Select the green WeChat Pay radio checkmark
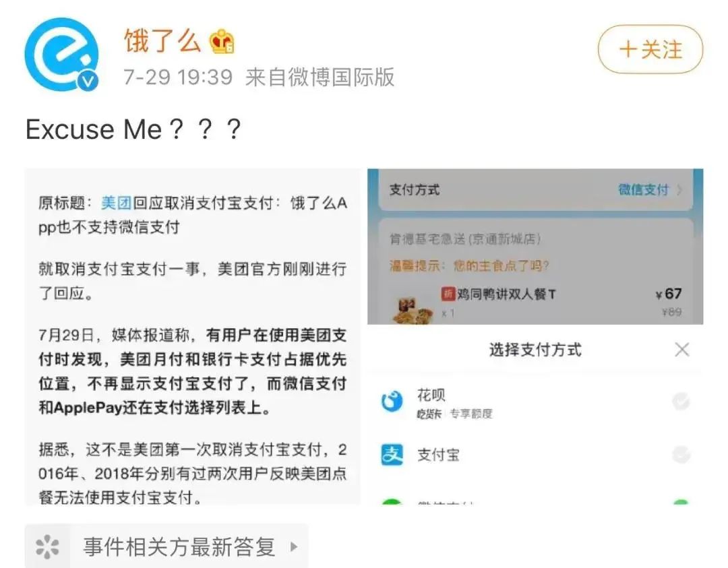This screenshot has width=728, height=568. 681,503
